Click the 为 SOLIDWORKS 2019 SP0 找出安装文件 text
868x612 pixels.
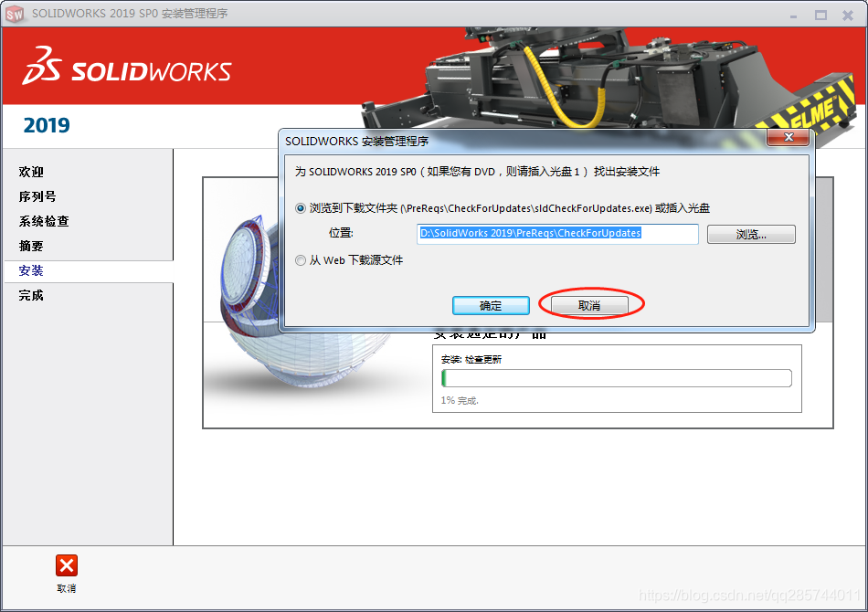click(477, 172)
